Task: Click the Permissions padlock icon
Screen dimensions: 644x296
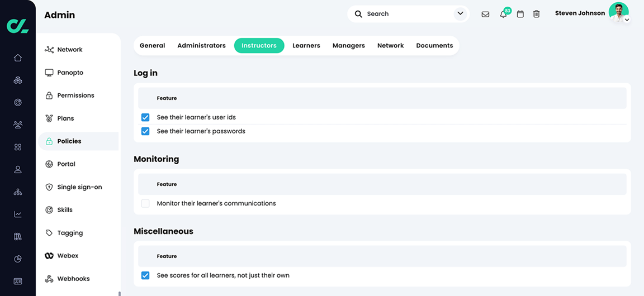Action: (49, 96)
